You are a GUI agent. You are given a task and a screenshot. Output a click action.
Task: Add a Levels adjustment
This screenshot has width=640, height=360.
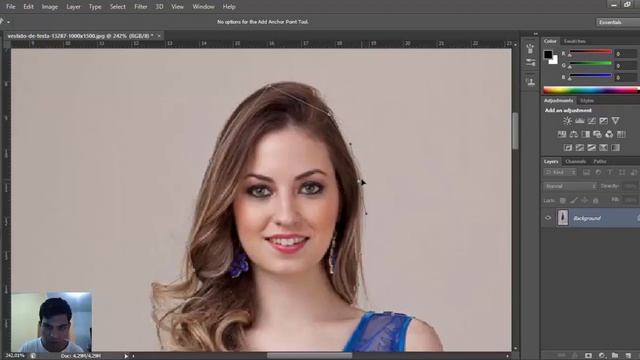point(580,120)
